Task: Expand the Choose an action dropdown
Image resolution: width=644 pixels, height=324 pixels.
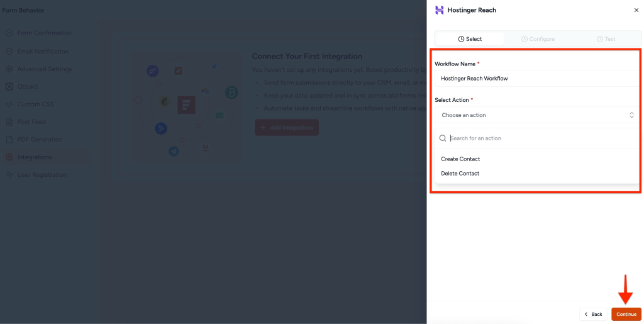Action: (536, 115)
